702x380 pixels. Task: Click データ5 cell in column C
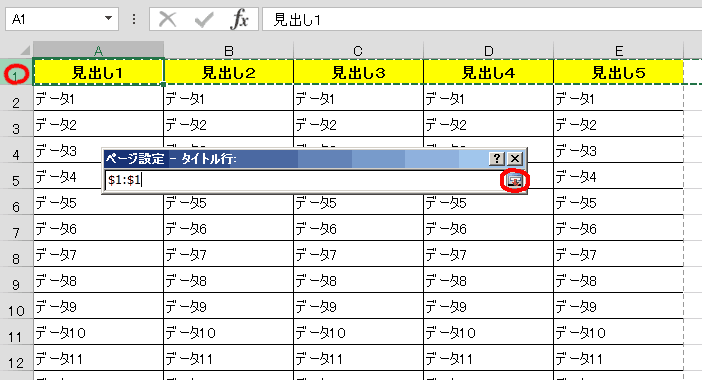coord(359,202)
